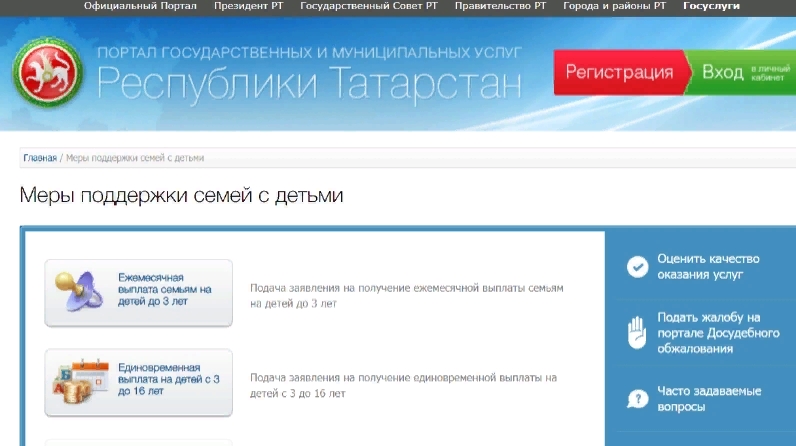Select Правительство РТ in top navigation
The width and height of the screenshot is (796, 446).
[500, 6]
